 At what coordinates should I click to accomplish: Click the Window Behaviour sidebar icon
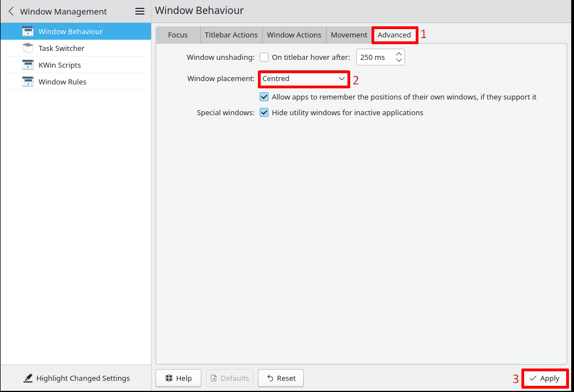click(x=28, y=31)
